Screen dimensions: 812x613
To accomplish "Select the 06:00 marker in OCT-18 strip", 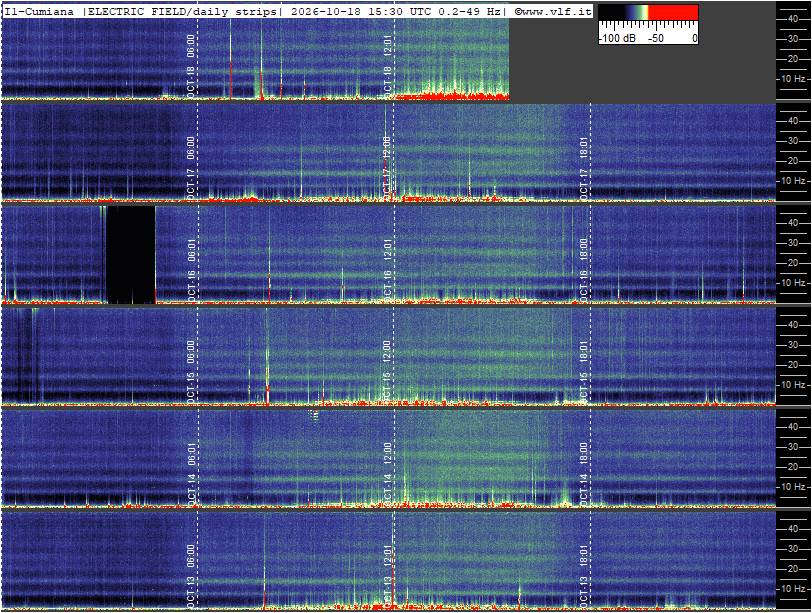I will (x=191, y=46).
